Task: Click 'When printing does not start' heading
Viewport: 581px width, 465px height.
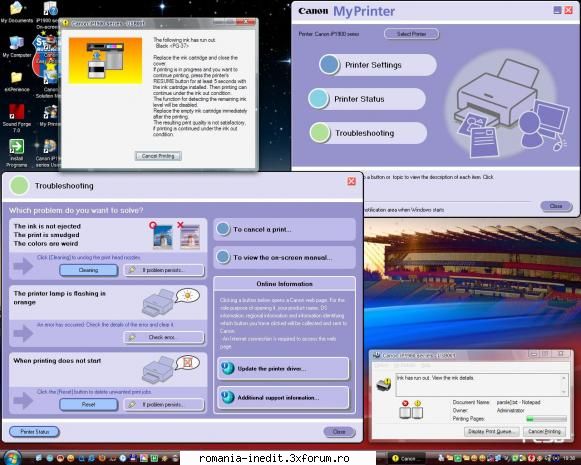Action: [57, 361]
